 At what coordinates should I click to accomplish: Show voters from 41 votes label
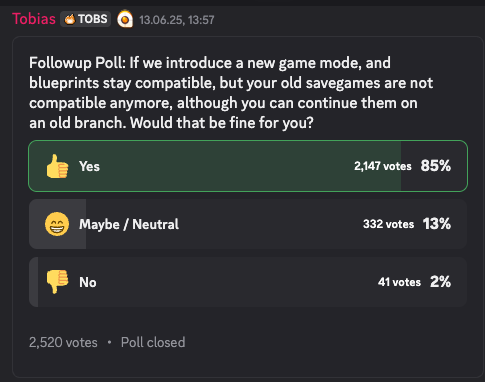coord(399,282)
